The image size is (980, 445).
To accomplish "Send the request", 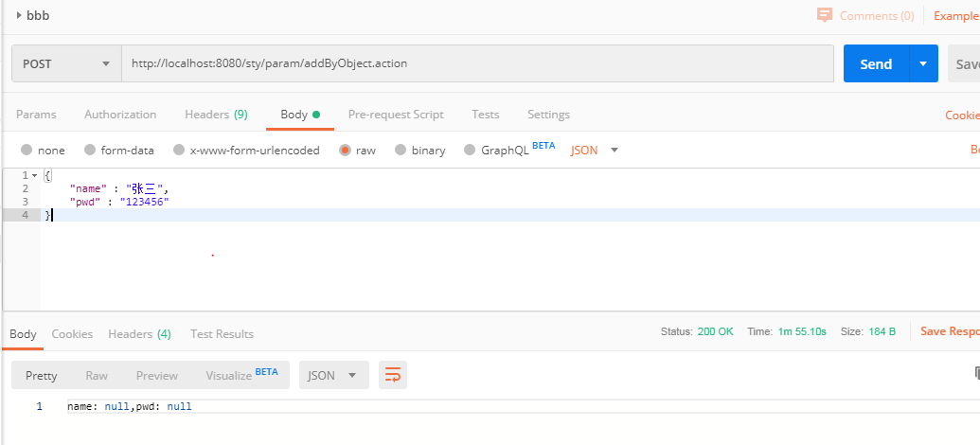I will pyautogui.click(x=876, y=63).
